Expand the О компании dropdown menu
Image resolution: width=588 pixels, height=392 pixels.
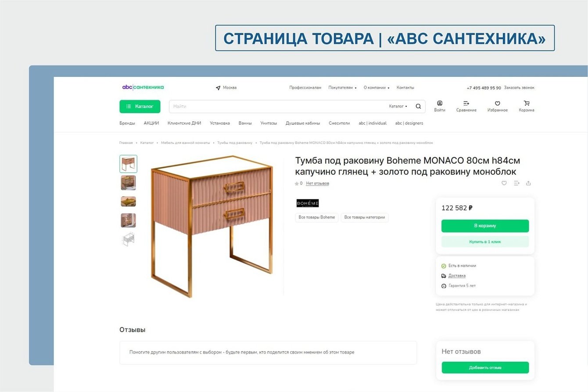pyautogui.click(x=376, y=88)
